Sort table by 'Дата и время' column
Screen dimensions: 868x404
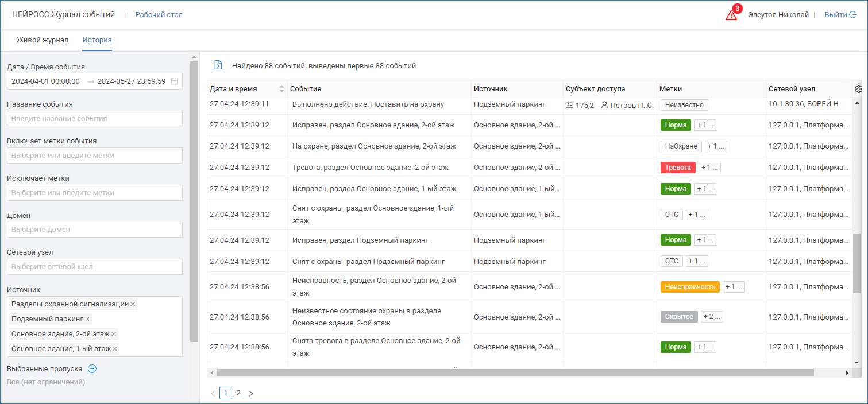[281, 89]
